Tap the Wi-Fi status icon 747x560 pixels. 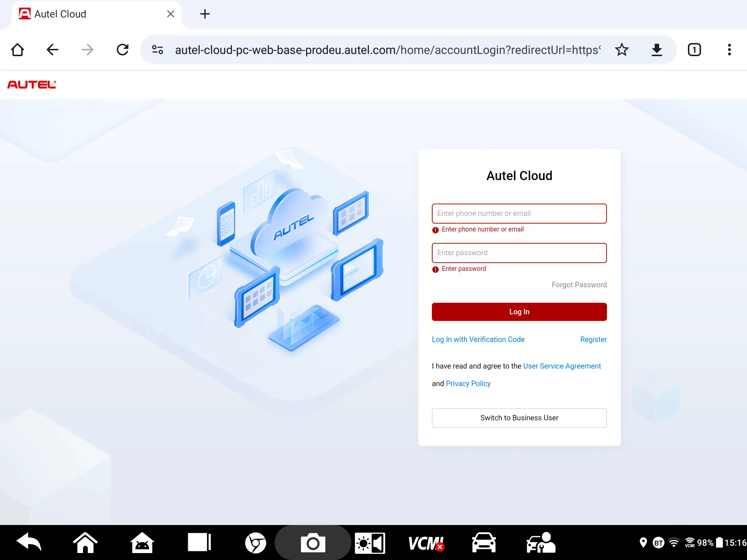674,543
